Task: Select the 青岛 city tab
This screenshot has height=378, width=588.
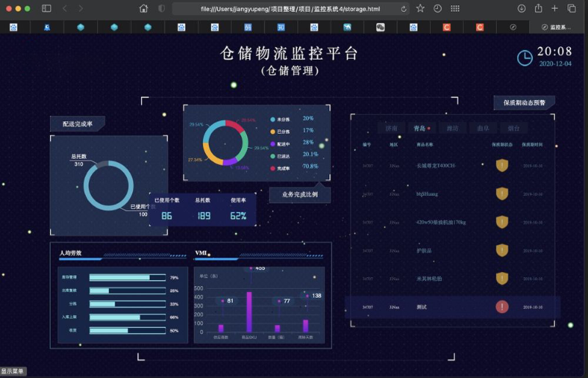Action: [x=421, y=128]
